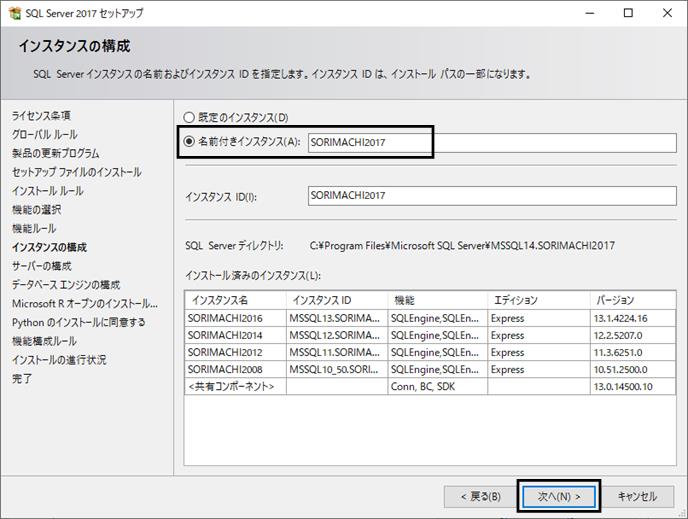Click the SQL Server setup title bar icon
The image size is (688, 519).
[x=15, y=13]
